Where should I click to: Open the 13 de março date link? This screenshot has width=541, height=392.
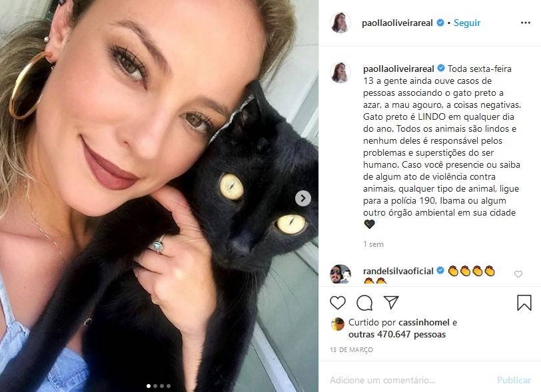click(352, 350)
